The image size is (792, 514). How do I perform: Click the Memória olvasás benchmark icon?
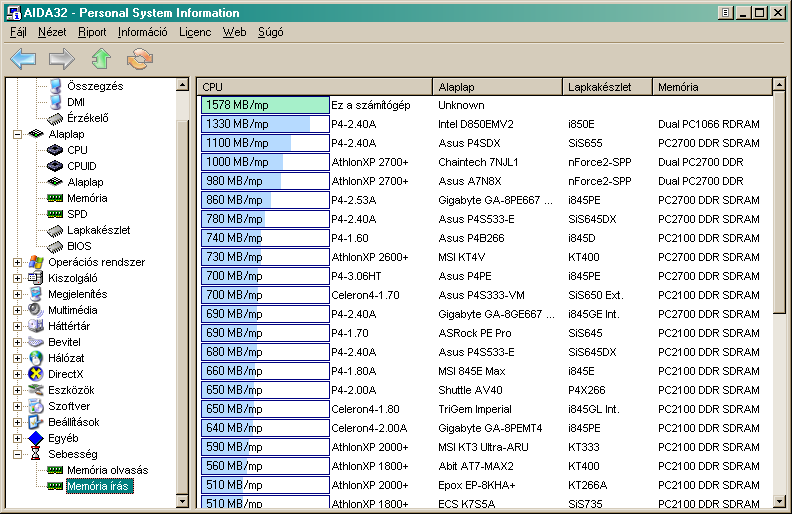pyautogui.click(x=55, y=470)
